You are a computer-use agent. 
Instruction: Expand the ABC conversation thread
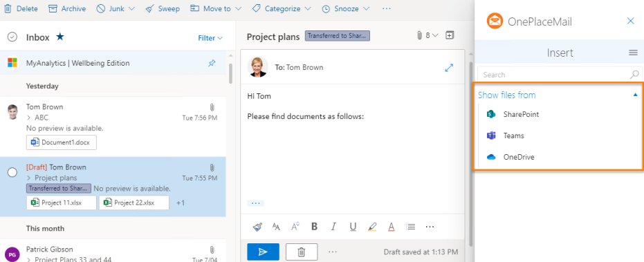29,118
